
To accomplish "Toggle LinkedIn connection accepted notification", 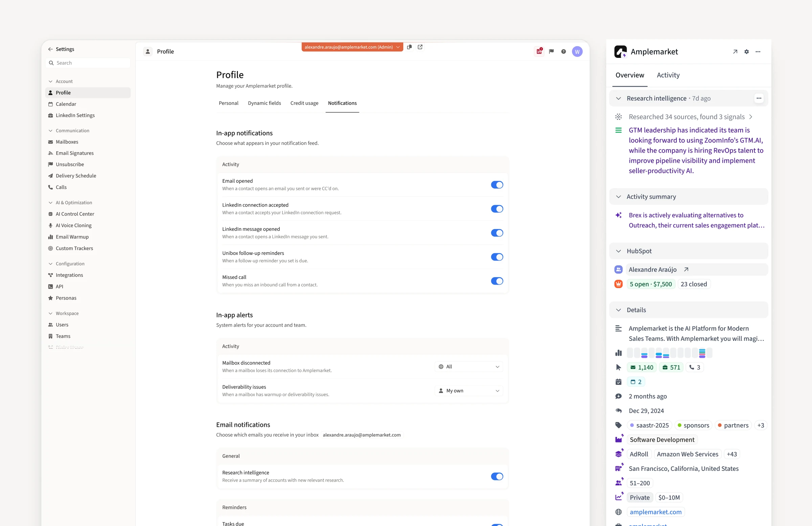I will 497,209.
